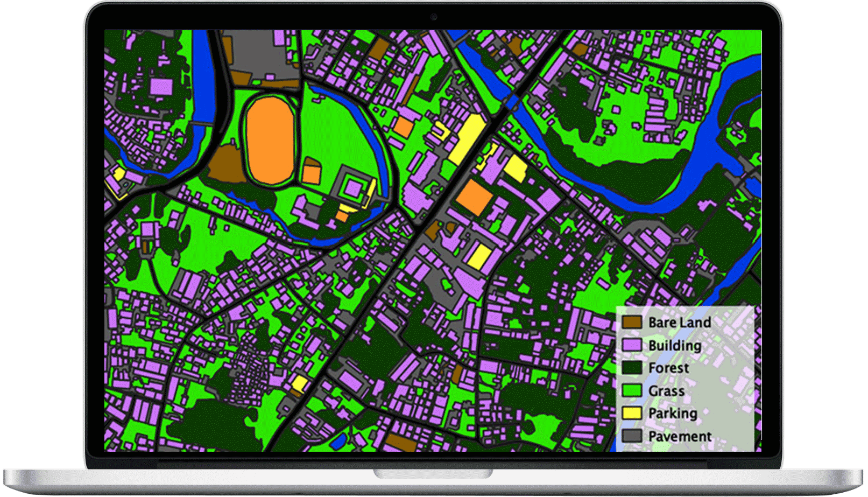Pick the bright green Grass legend swatch
The height and width of the screenshot is (497, 868).
tap(632, 390)
